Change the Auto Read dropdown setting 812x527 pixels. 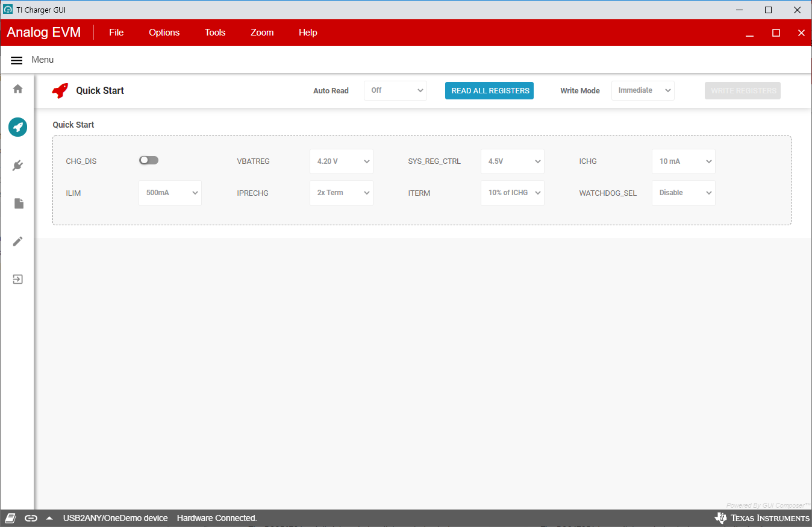395,90
